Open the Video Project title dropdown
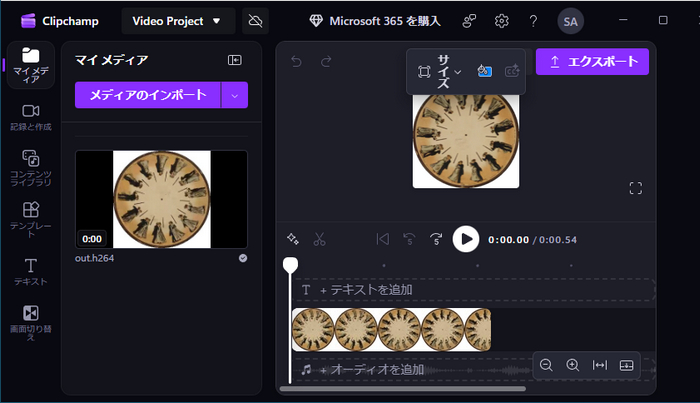This screenshot has height=403, width=700. tap(178, 21)
